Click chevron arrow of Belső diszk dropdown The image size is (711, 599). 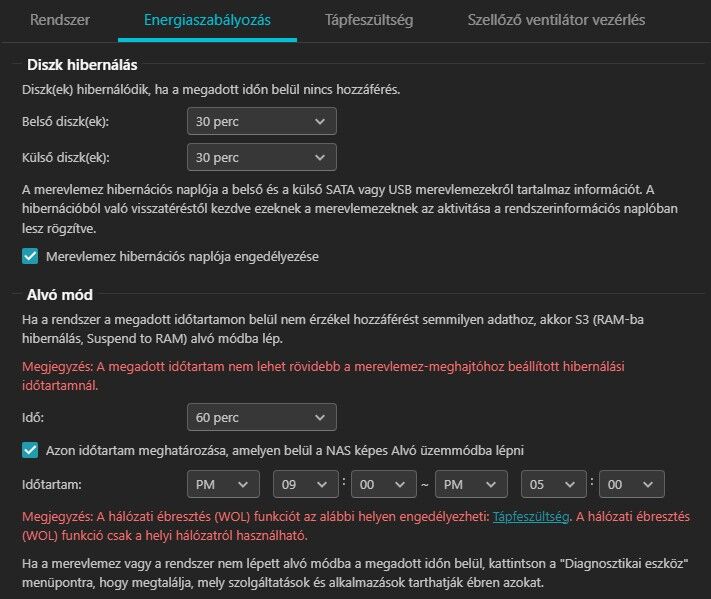pos(320,122)
